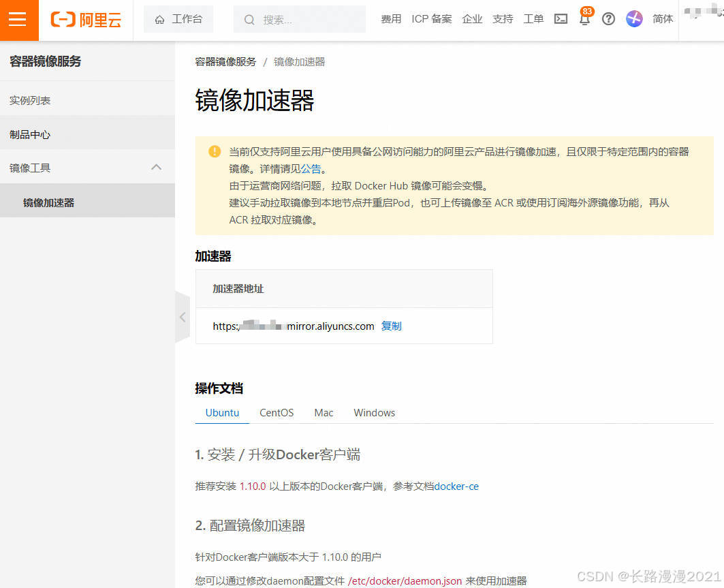Open the docker-ce documentation link
The width and height of the screenshot is (724, 588).
click(x=456, y=486)
